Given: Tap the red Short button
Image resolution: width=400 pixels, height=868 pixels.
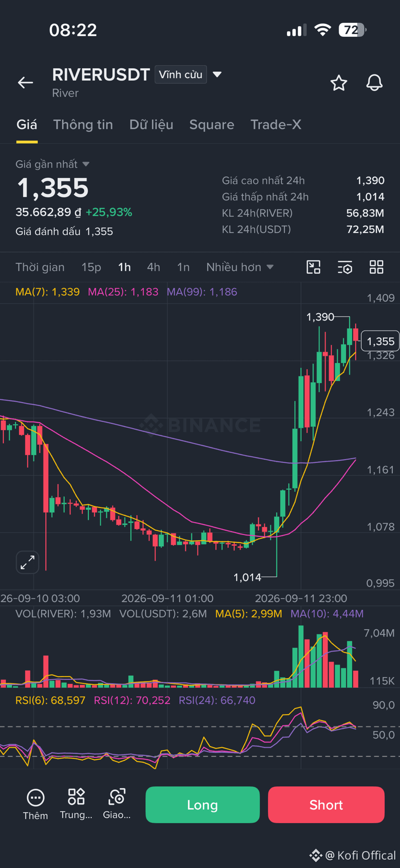Looking at the screenshot, I should [x=326, y=805].
